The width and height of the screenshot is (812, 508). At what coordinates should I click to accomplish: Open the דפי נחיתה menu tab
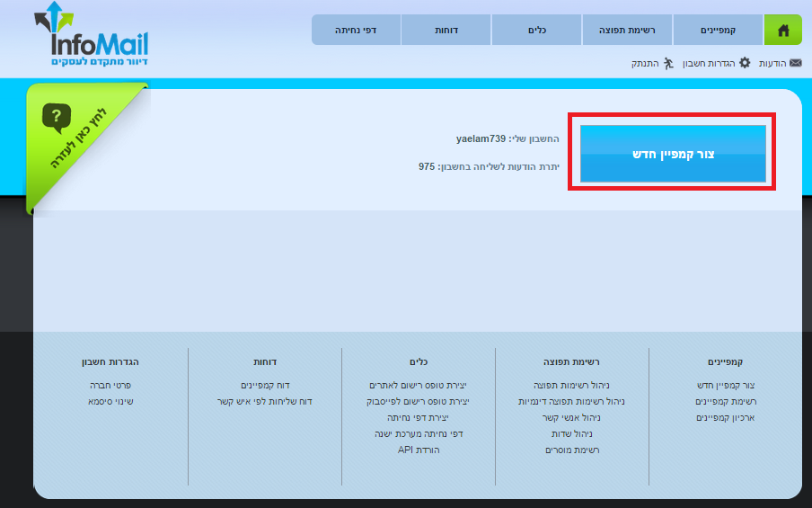pyautogui.click(x=356, y=30)
